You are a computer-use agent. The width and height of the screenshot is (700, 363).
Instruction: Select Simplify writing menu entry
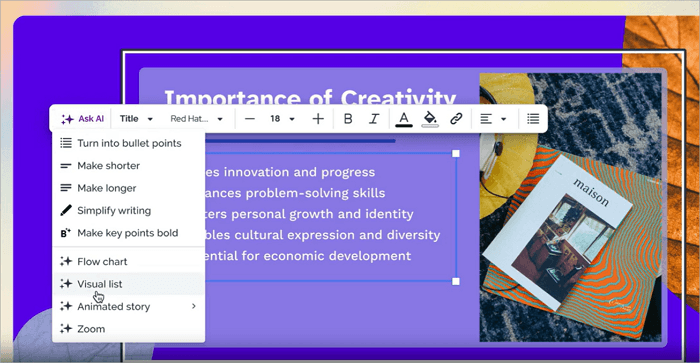(x=129, y=210)
